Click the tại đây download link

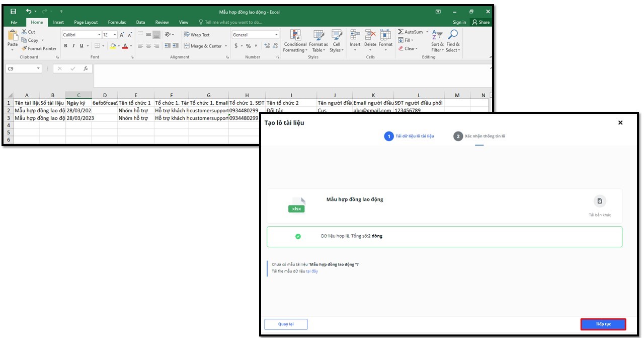312,271
